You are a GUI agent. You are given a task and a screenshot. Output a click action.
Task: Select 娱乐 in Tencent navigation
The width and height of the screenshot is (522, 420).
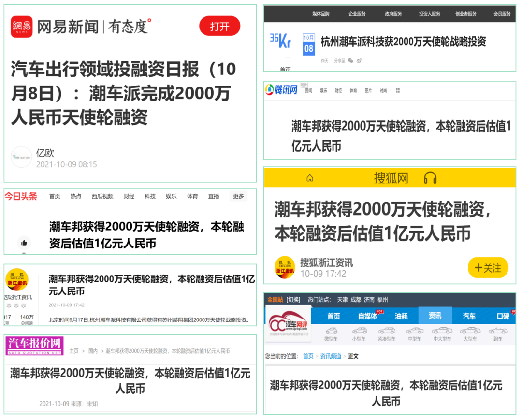(323, 90)
